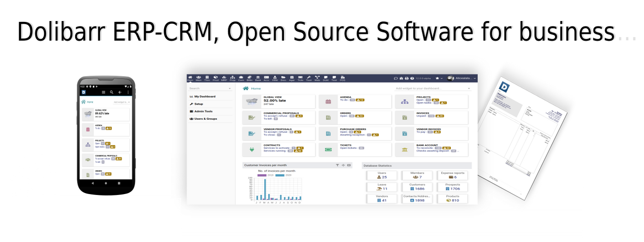Screen dimensions: 644x242
Task: Click the filter icon on Customer Invoices widget
Action: coord(337,165)
